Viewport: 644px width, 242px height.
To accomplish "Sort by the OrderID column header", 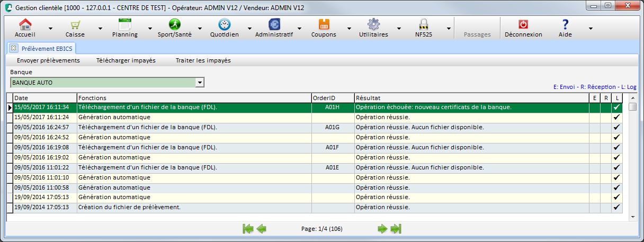I will (333, 98).
